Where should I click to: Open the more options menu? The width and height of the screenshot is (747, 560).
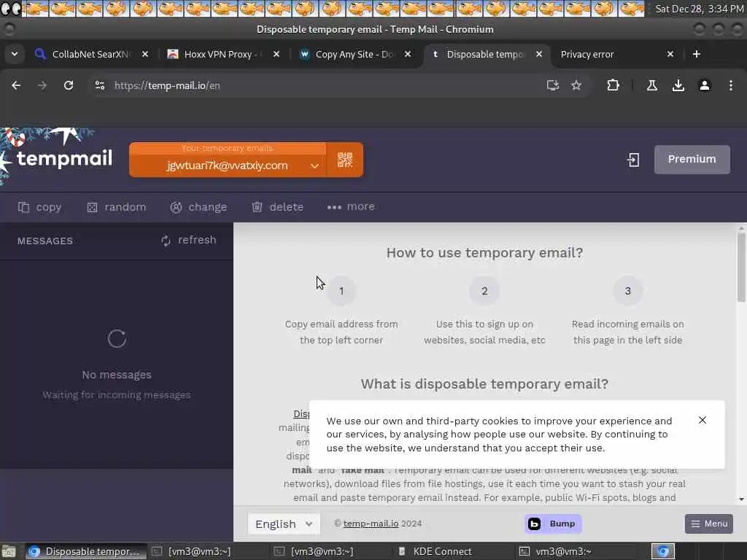point(351,206)
